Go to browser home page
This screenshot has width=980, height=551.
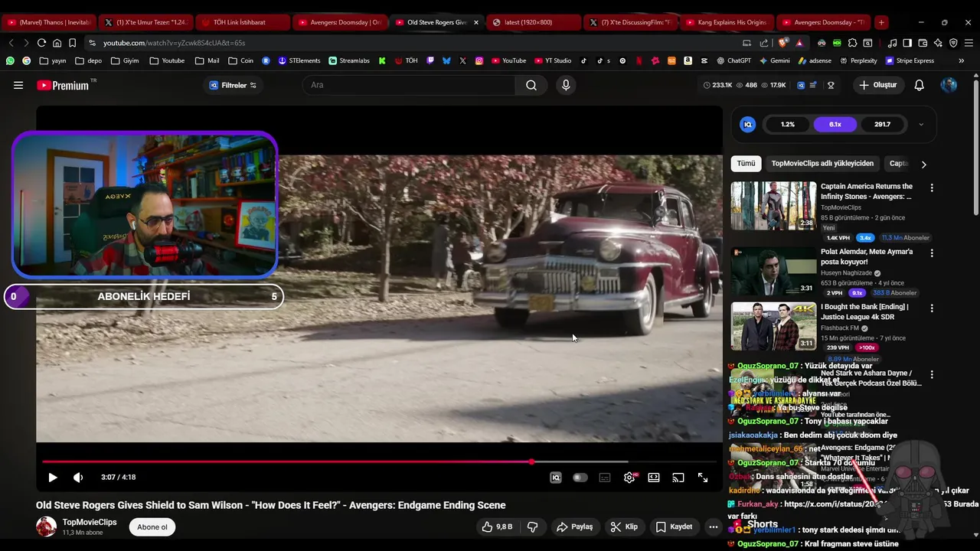coord(57,43)
